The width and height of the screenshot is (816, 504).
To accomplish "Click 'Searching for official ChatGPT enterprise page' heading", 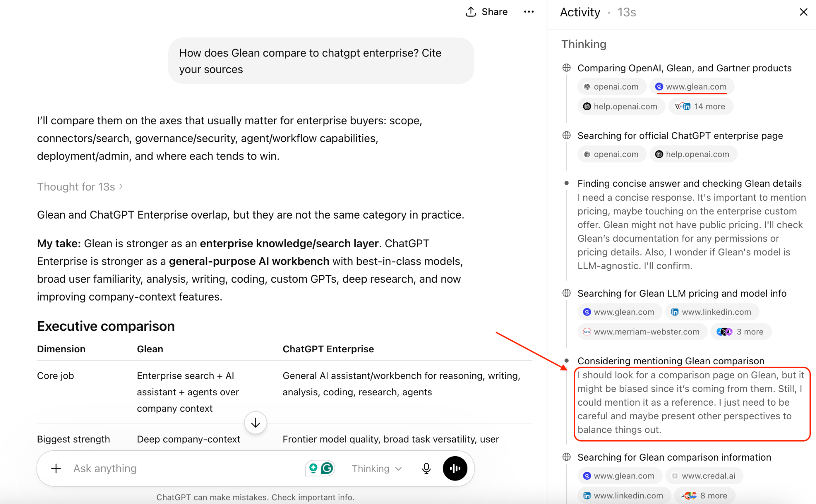I will (680, 136).
